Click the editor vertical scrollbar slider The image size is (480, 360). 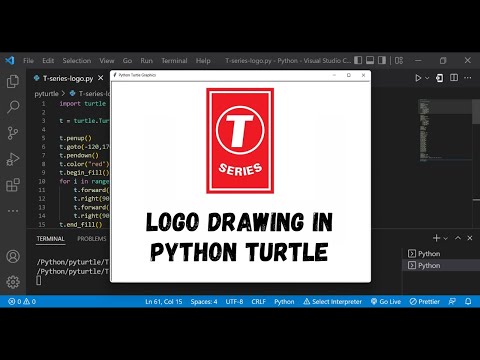[476, 112]
